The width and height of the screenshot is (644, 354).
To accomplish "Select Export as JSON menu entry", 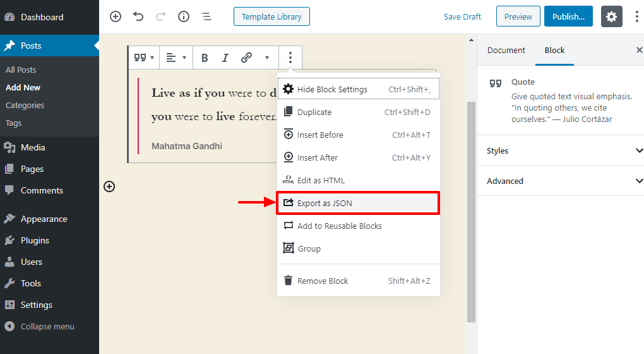I will 358,203.
